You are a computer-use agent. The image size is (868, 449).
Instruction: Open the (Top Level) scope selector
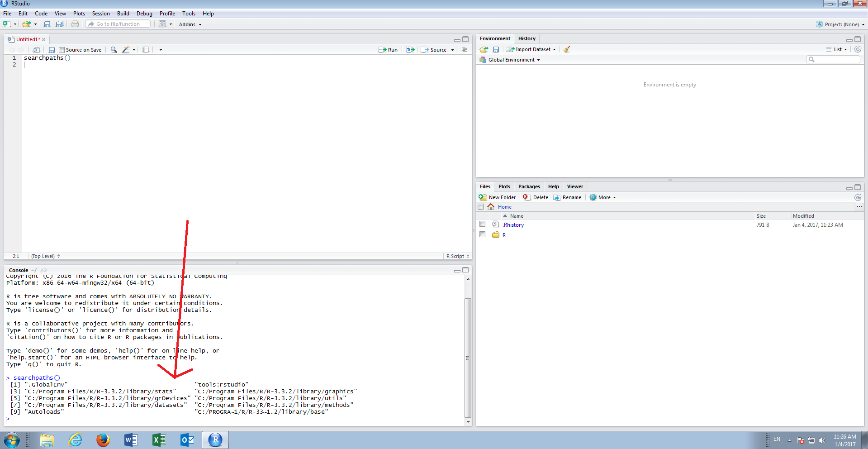(x=45, y=256)
